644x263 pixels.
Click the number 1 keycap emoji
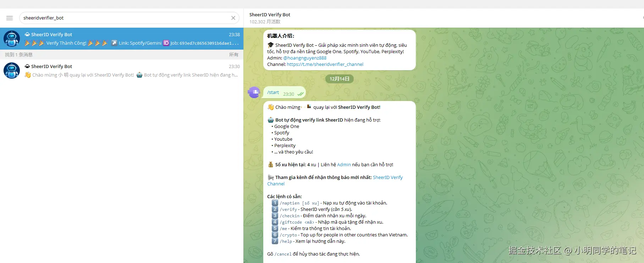pyautogui.click(x=275, y=203)
